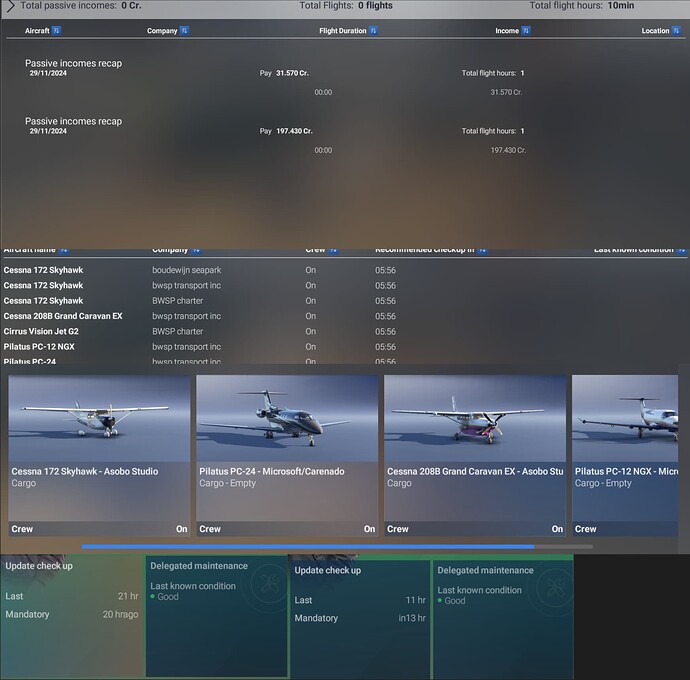Select the Cessna 208B Grand Caravan EX image

tap(475, 418)
